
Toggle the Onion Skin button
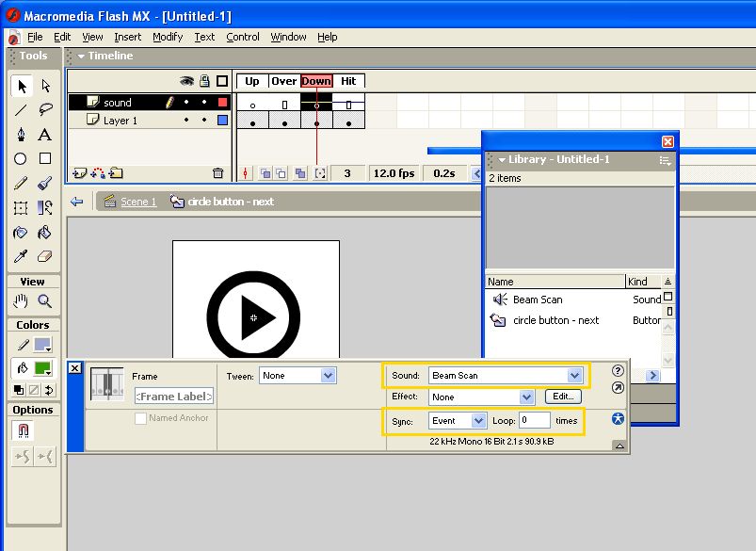265,173
